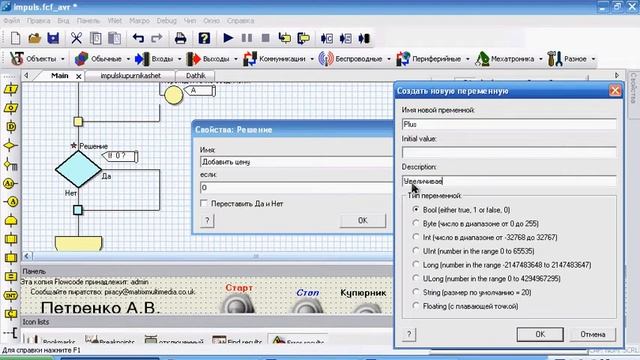640x360 pixels.
Task: Run the simulation with Play
Action: click(228, 38)
